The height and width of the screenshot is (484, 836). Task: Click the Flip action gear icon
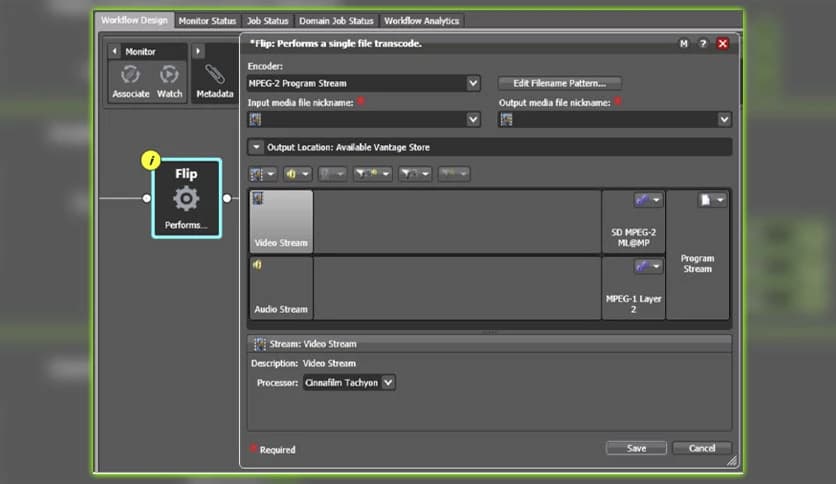[x=186, y=198]
